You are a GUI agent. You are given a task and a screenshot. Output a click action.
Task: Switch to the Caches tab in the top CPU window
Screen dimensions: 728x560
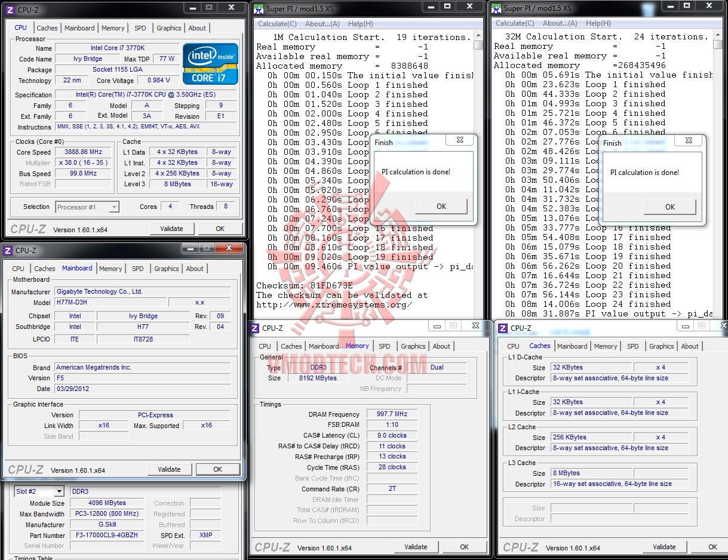(x=47, y=28)
